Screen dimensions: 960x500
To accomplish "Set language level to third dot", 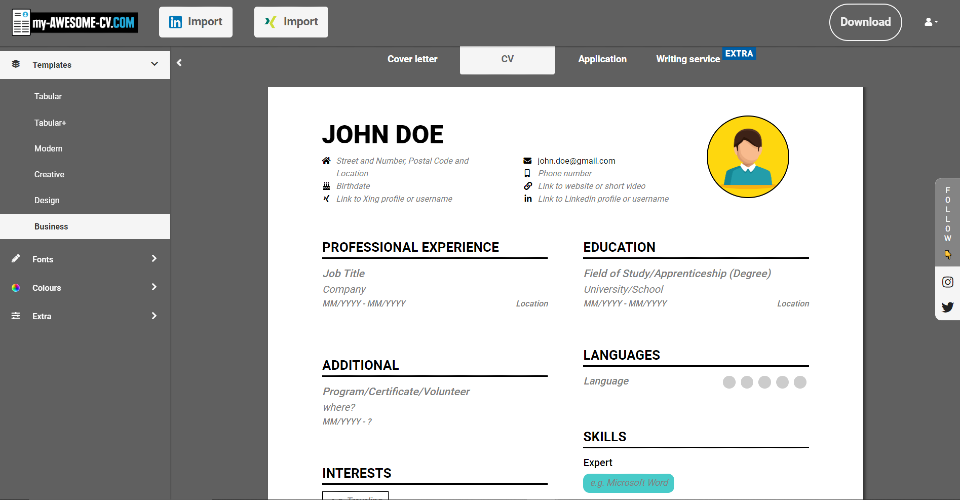I will coord(764,382).
